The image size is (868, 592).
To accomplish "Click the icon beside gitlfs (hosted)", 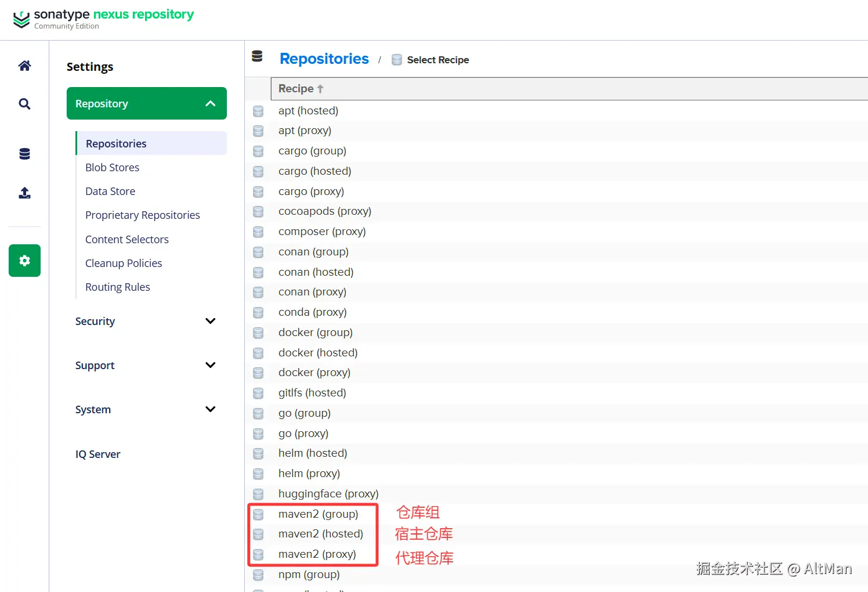I will tap(258, 393).
